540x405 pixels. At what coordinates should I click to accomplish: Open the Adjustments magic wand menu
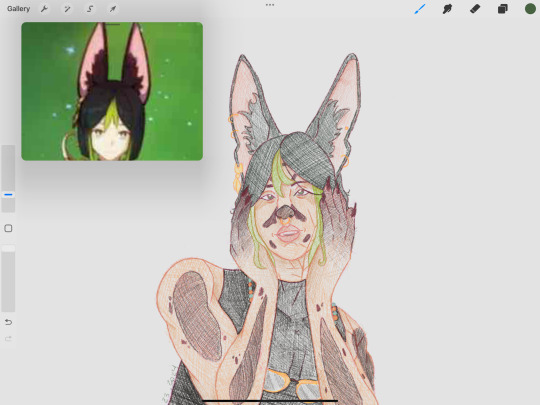tap(67, 9)
